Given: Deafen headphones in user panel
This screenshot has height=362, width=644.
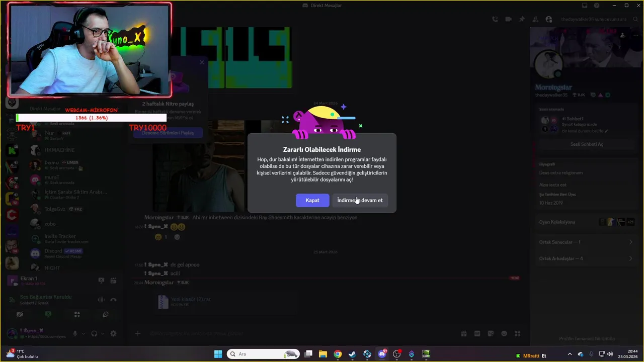Looking at the screenshot, I should pyautogui.click(x=94, y=333).
